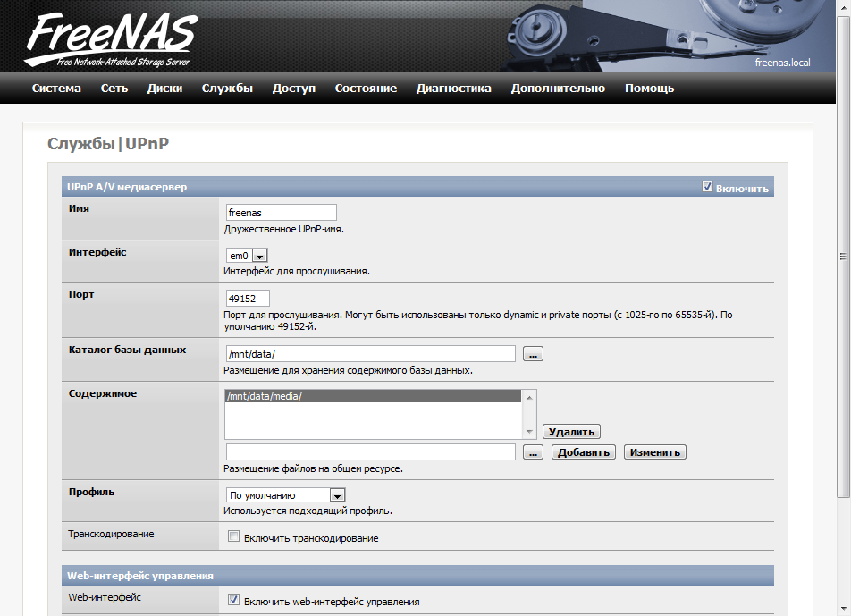
Task: Click the Профиль row label
Action: point(91,492)
